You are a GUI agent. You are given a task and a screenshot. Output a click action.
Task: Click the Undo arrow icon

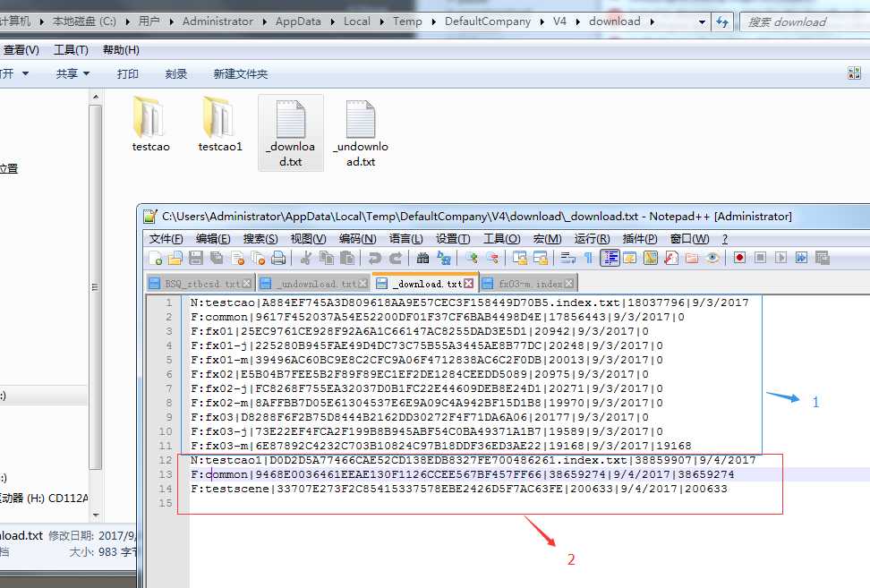[374, 258]
